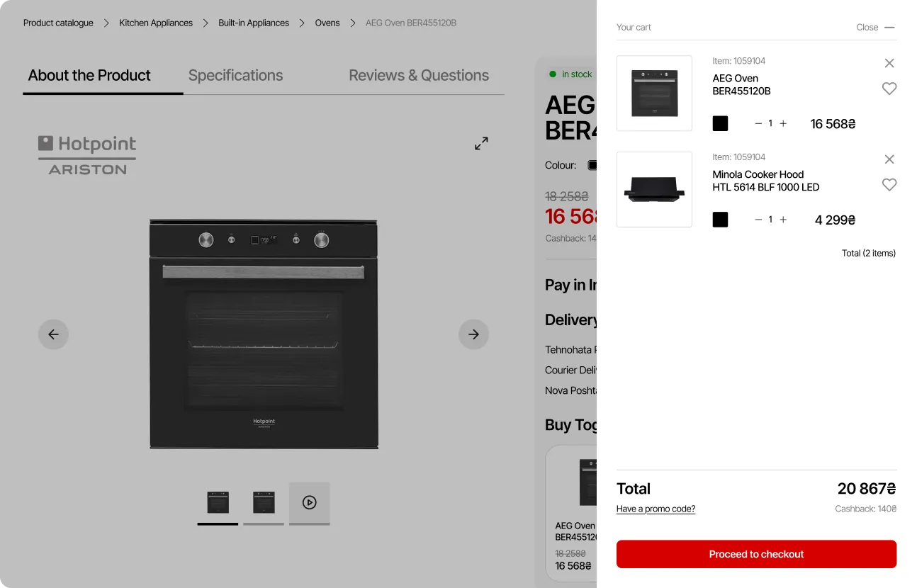Select the black colour swatch for the oven
This screenshot has width=917, height=588.
[x=720, y=123]
